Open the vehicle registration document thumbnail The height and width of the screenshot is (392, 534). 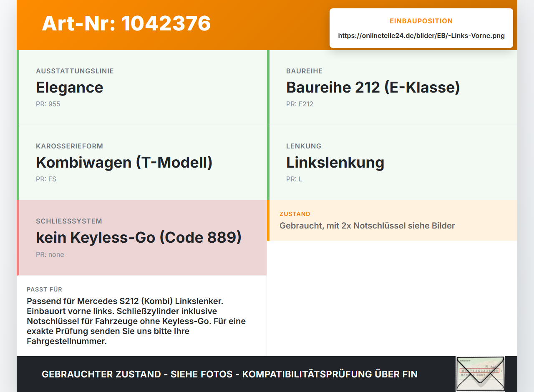tap(480, 374)
